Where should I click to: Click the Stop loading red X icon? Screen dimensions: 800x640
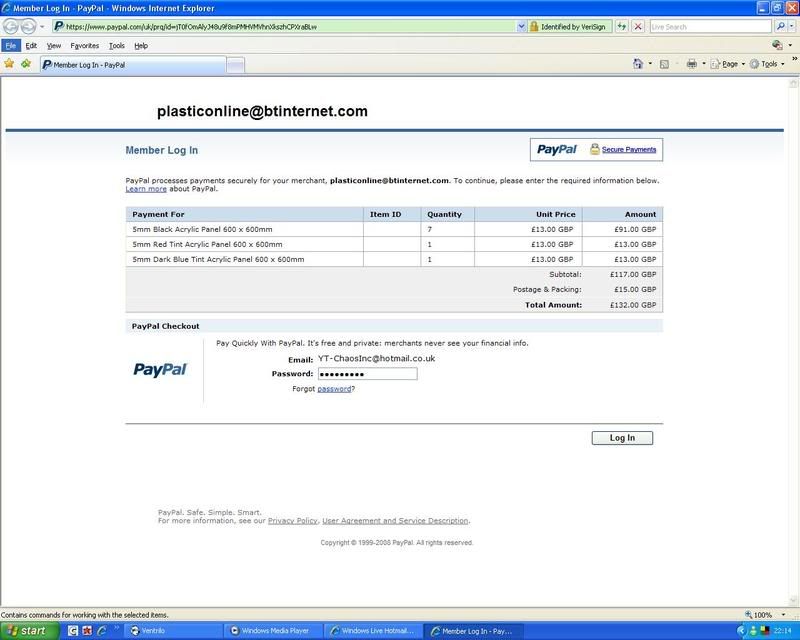(638, 26)
